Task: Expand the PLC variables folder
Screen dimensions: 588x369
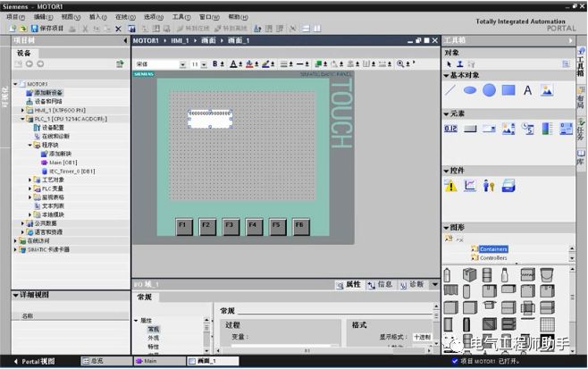Action: point(30,189)
